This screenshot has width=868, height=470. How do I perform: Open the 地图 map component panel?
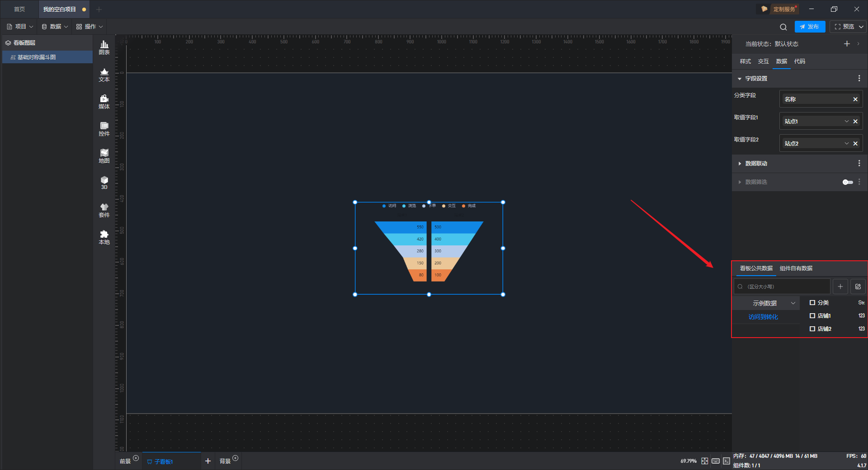coord(104,156)
